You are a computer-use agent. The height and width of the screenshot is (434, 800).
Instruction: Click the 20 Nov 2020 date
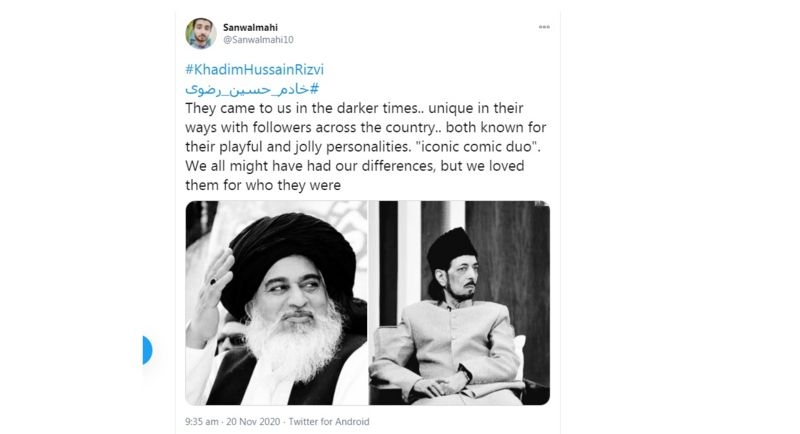coord(253,422)
